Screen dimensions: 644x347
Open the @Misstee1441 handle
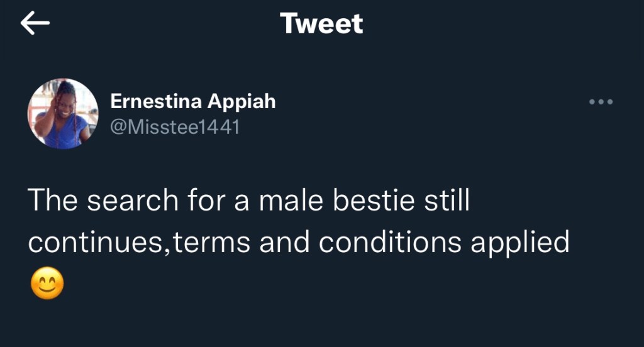175,127
